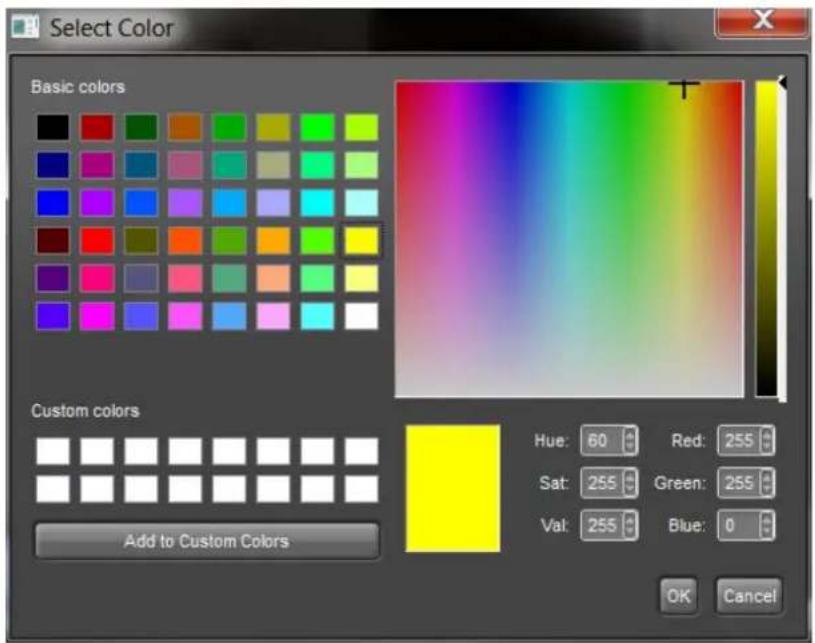Increase Hue with its up arrow
The height and width of the screenshot is (643, 815).
coord(630,435)
